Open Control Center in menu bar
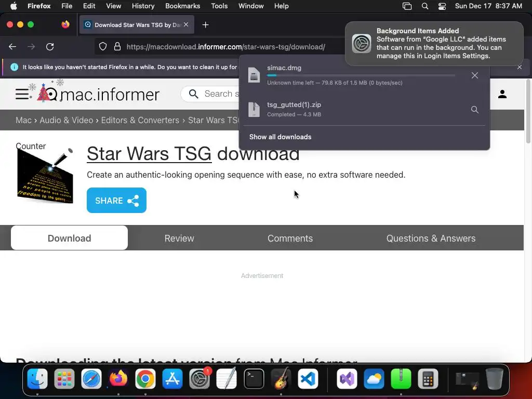This screenshot has width=532, height=399. [442, 6]
